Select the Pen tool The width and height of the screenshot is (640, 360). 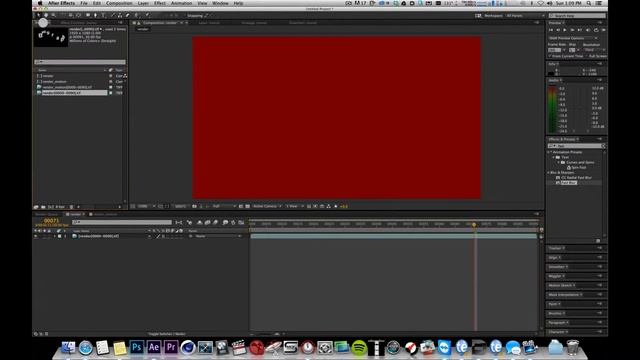[96, 16]
